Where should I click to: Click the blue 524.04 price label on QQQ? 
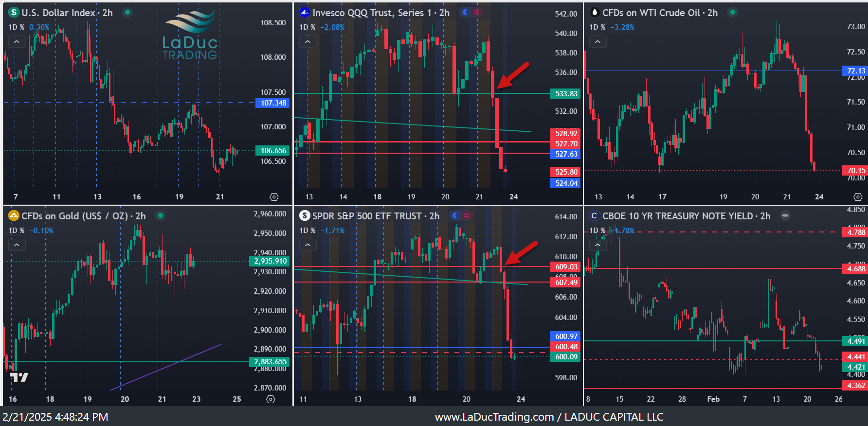click(566, 183)
